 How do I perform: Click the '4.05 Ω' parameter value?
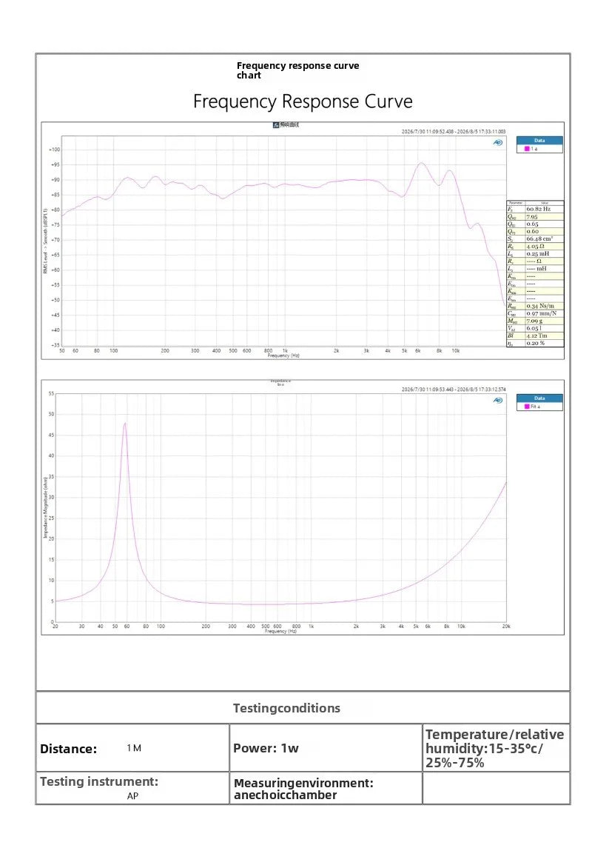[x=535, y=247]
